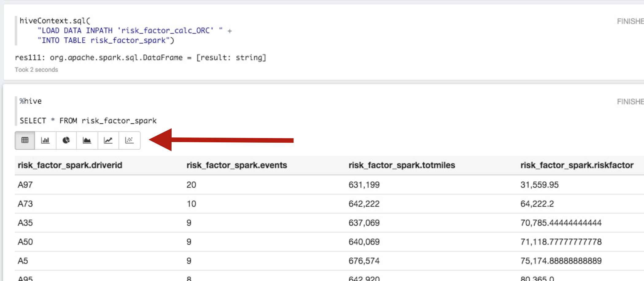
Task: Switch to area chart view
Action: [x=87, y=140]
